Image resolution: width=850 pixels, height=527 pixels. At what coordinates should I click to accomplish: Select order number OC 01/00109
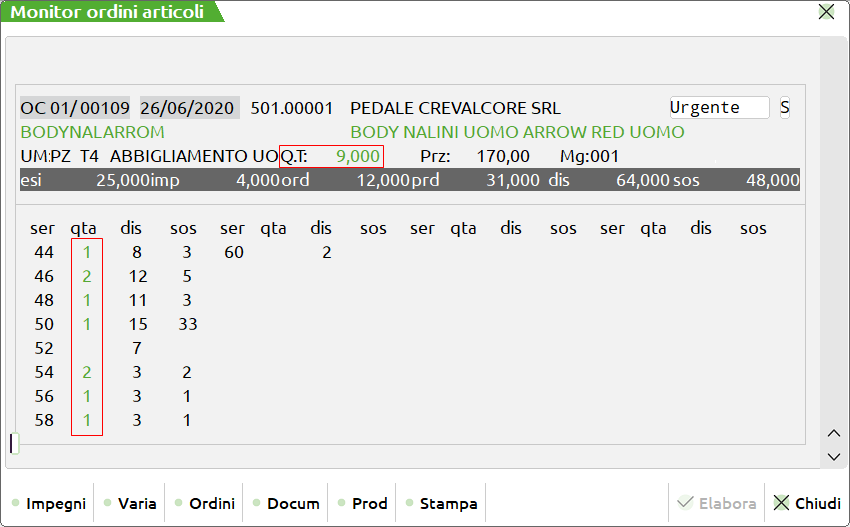click(76, 108)
